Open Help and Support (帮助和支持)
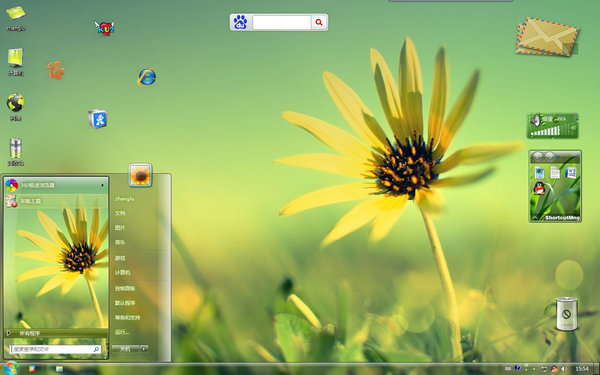Image resolution: width=600 pixels, height=375 pixels. pos(127,318)
